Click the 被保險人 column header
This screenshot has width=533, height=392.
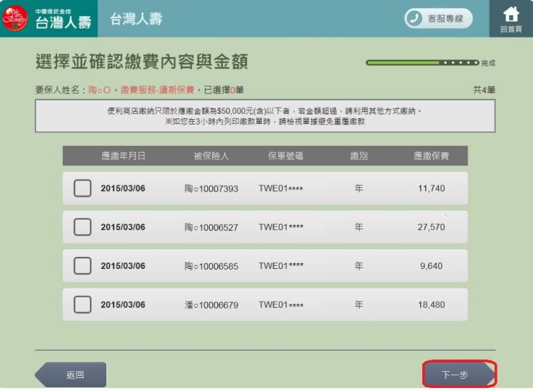click(x=211, y=156)
